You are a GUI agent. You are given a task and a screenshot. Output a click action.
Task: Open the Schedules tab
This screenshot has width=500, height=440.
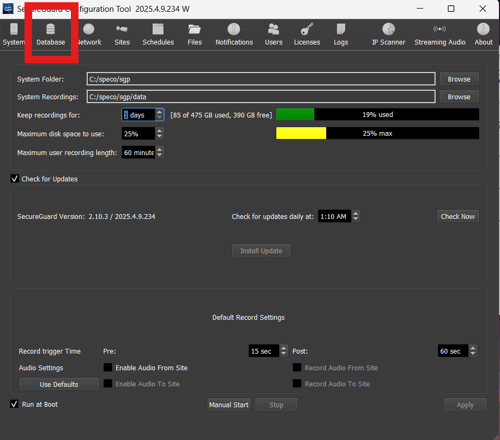[x=158, y=34]
